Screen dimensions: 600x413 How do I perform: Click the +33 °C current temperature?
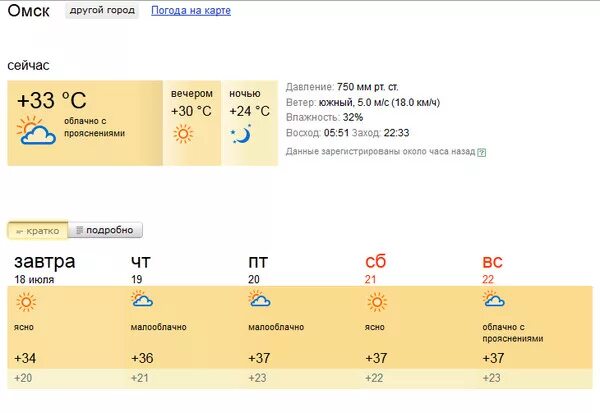click(x=52, y=100)
